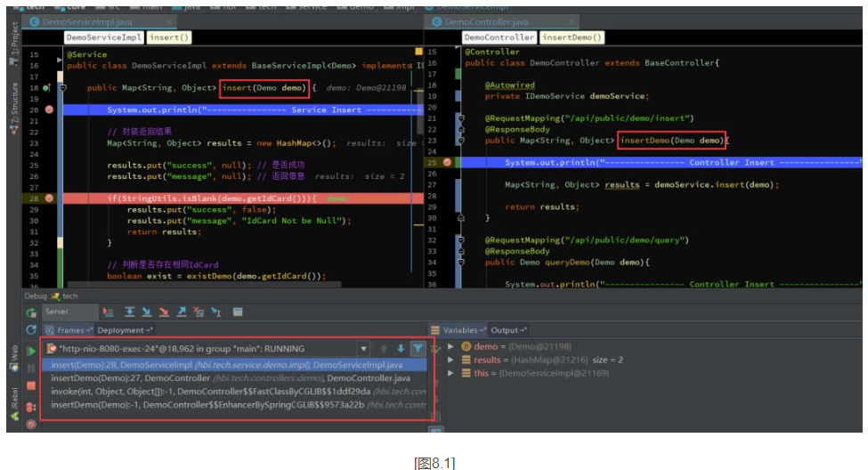
Task: Click DemoServiceImpl breadcrumb in left editor
Action: [104, 37]
